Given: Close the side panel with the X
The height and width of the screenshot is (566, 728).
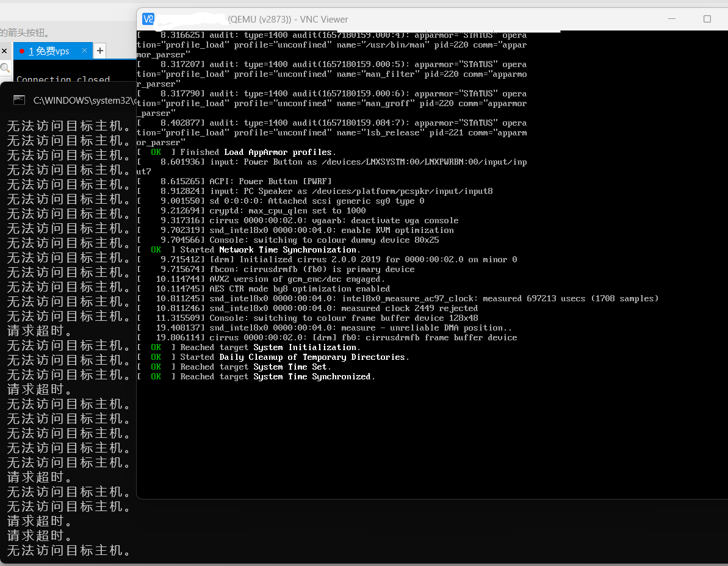Looking at the screenshot, I should pyautogui.click(x=4, y=51).
